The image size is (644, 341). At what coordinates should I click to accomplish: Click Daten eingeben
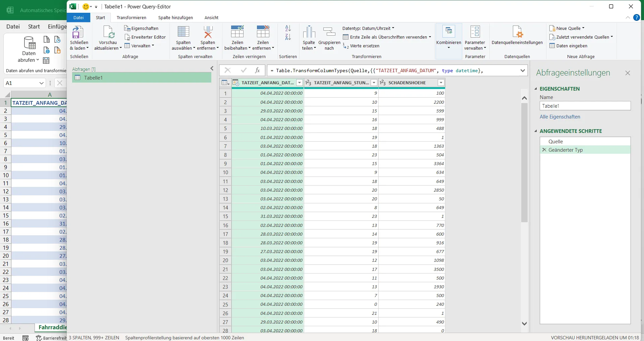point(568,46)
